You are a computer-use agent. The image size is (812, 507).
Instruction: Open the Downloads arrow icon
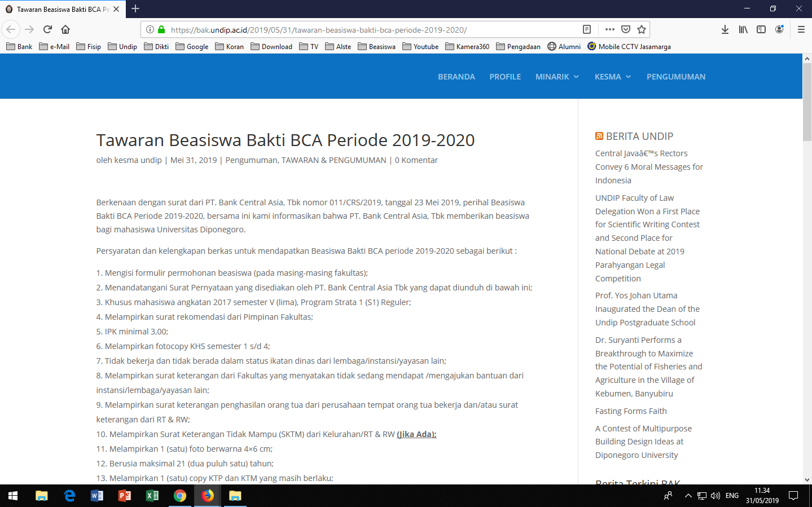point(725,29)
